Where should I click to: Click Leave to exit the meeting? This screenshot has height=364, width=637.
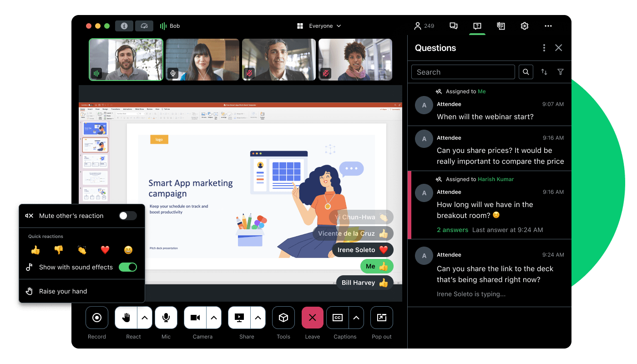point(312,318)
